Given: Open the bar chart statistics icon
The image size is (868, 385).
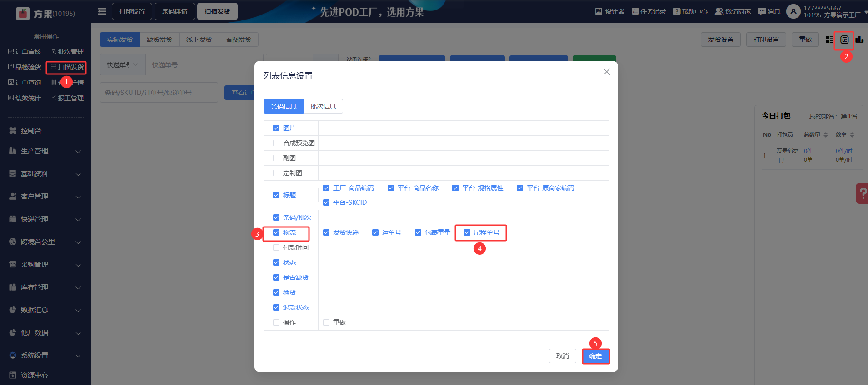Looking at the screenshot, I should pyautogui.click(x=859, y=39).
